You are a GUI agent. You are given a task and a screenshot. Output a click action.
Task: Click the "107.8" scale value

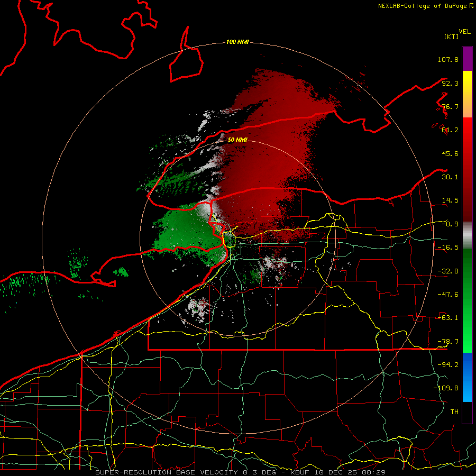point(448,59)
